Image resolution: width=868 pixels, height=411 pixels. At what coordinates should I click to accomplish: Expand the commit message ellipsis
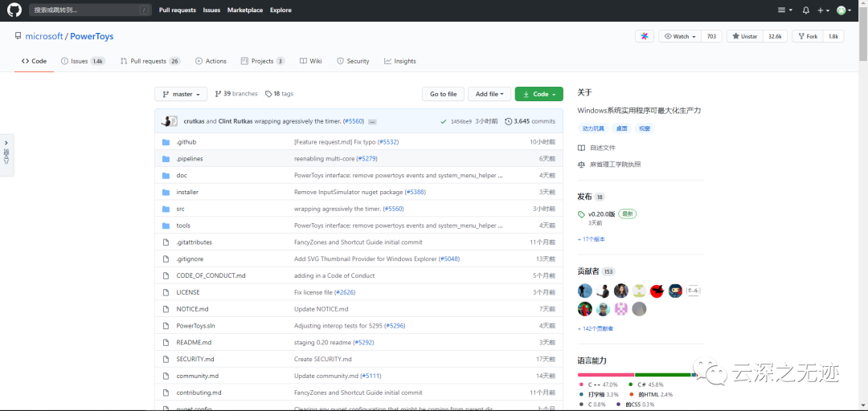(372, 121)
